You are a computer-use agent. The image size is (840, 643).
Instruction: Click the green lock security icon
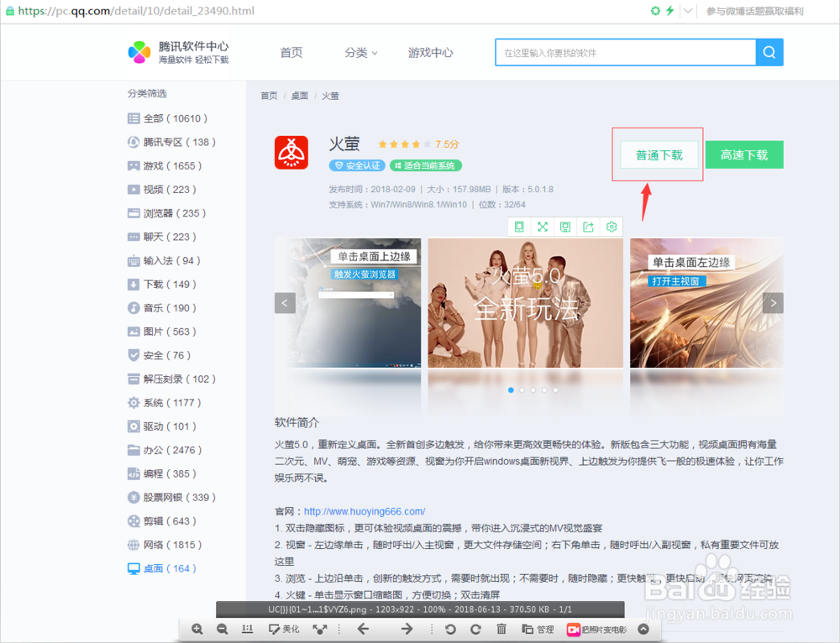click(9, 11)
